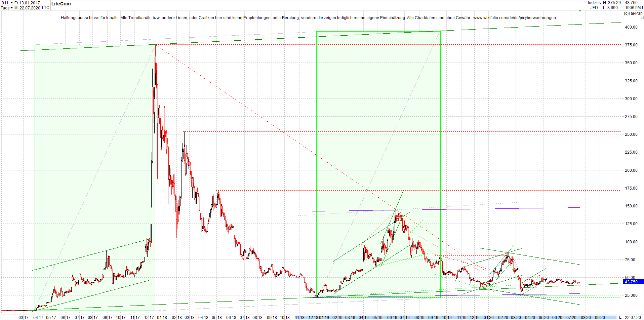This screenshot has width=644, height=320.
Task: Select the start date Fr 13.01.2017 field
Action: click(27, 3)
